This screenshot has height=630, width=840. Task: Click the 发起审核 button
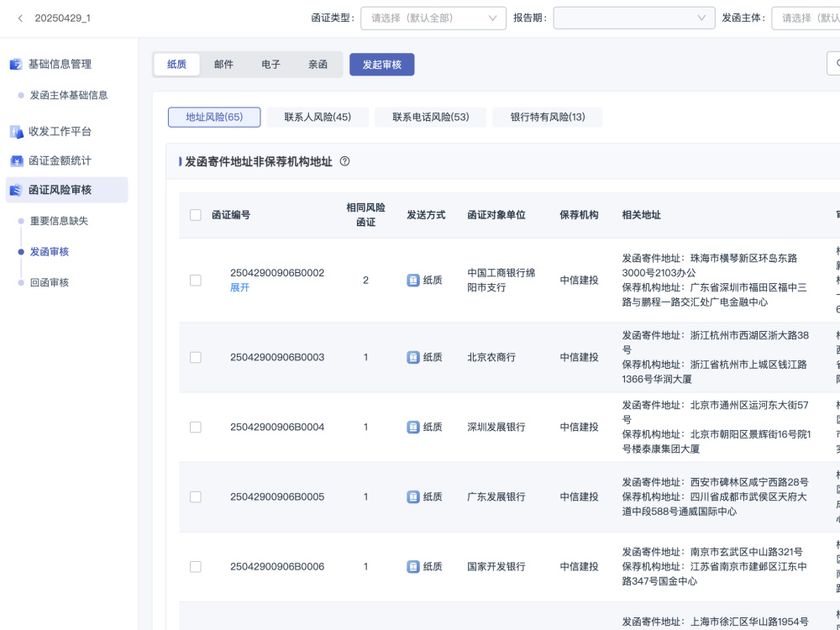point(382,65)
